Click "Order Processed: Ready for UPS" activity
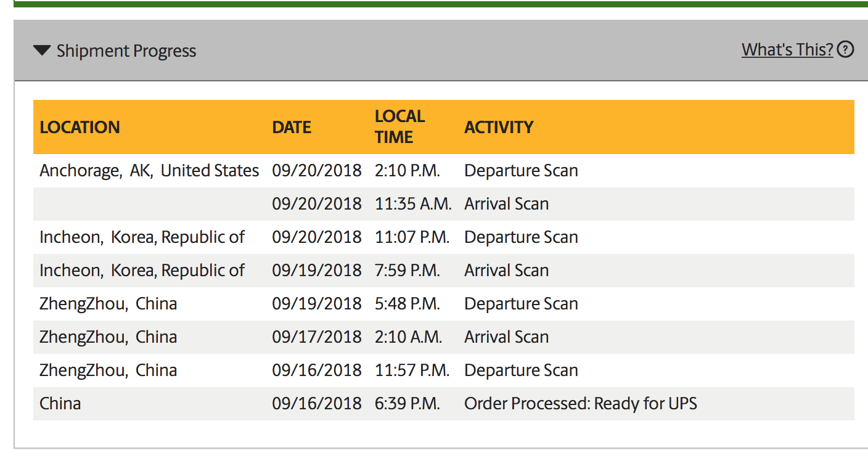 coord(580,403)
